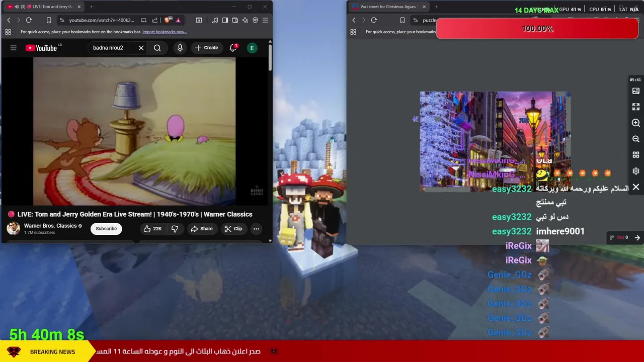
Task: Clip the live stream
Action: pyautogui.click(x=233, y=229)
